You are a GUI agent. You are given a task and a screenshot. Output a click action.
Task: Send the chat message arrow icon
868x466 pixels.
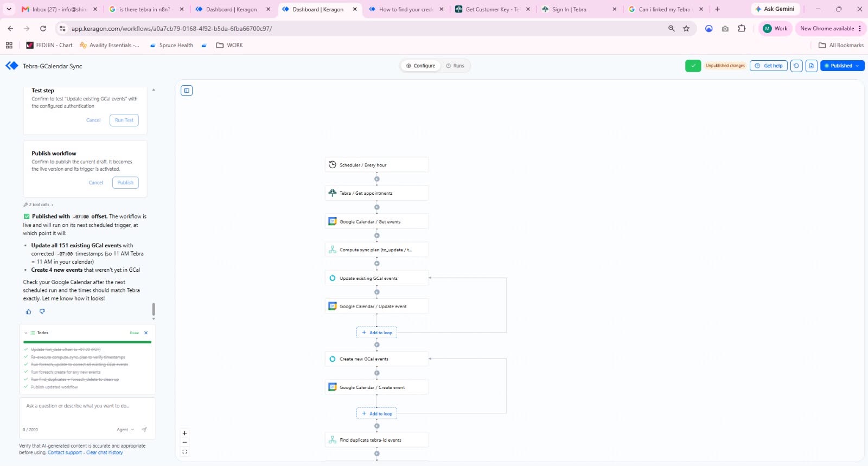coord(144,430)
